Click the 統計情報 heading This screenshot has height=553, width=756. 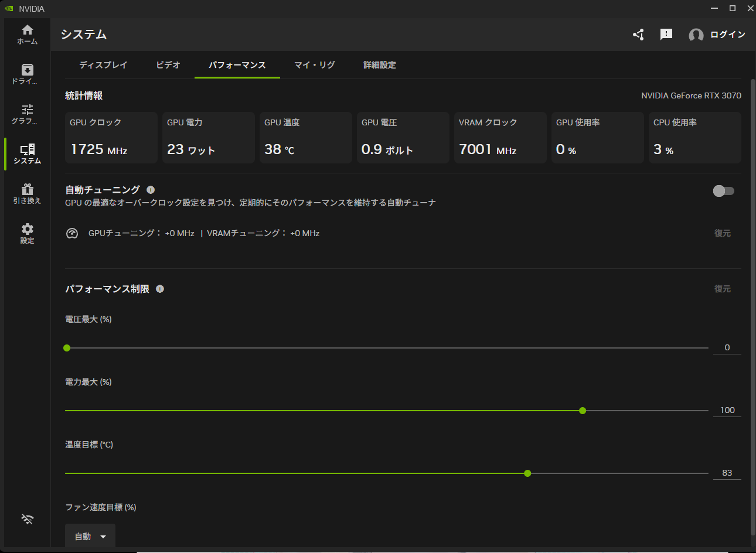pyautogui.click(x=84, y=95)
